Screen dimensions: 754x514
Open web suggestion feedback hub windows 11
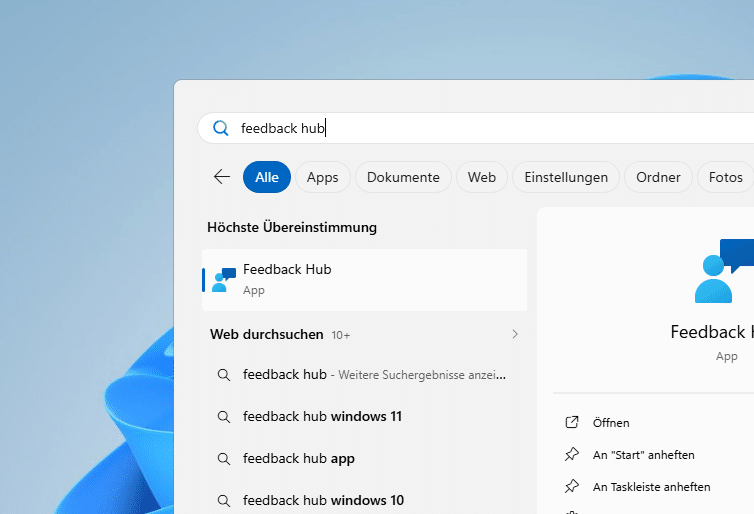click(364, 416)
